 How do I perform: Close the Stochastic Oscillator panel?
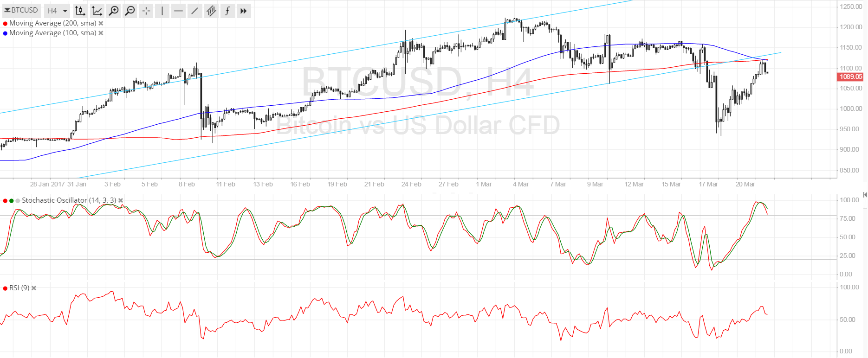click(121, 200)
